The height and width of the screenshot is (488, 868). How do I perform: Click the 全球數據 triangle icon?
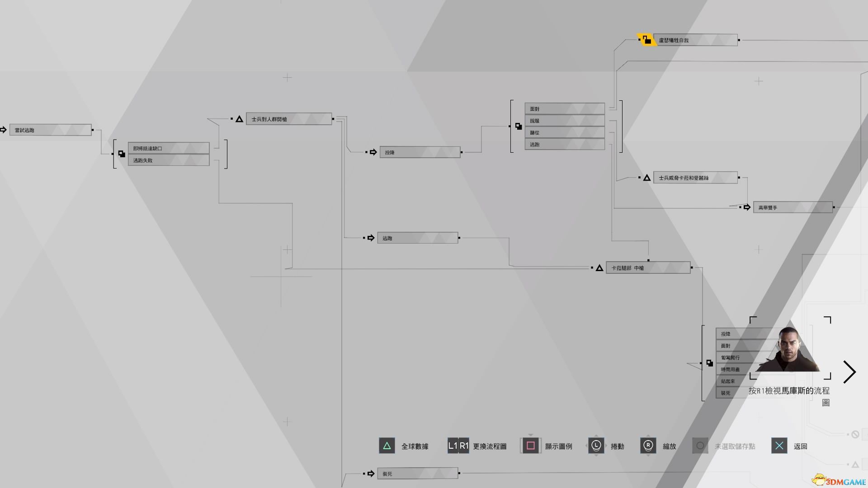387,446
